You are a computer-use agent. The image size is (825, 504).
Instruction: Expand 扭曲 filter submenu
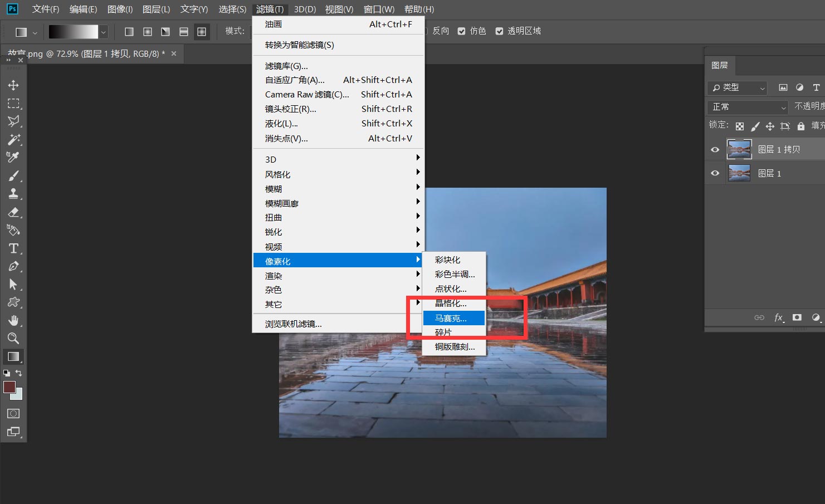[x=339, y=218]
